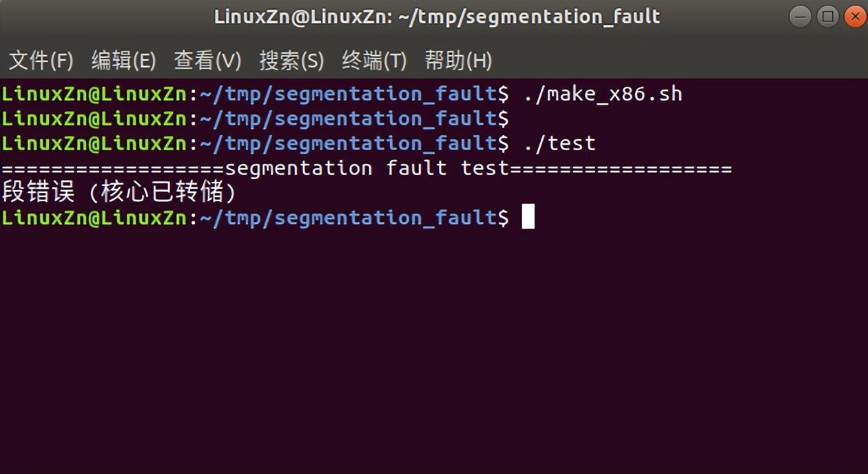Open the 查看(V) menu
This screenshot has width=868, height=474.
point(207,61)
